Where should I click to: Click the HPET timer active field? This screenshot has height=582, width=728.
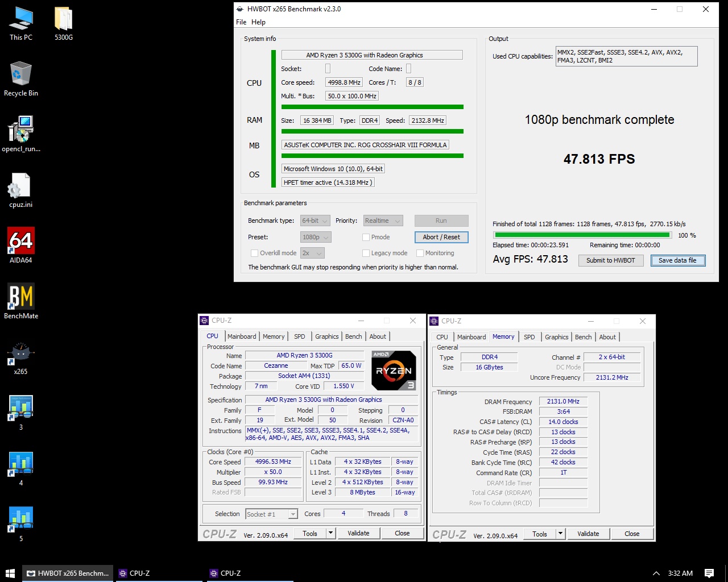[x=328, y=182]
